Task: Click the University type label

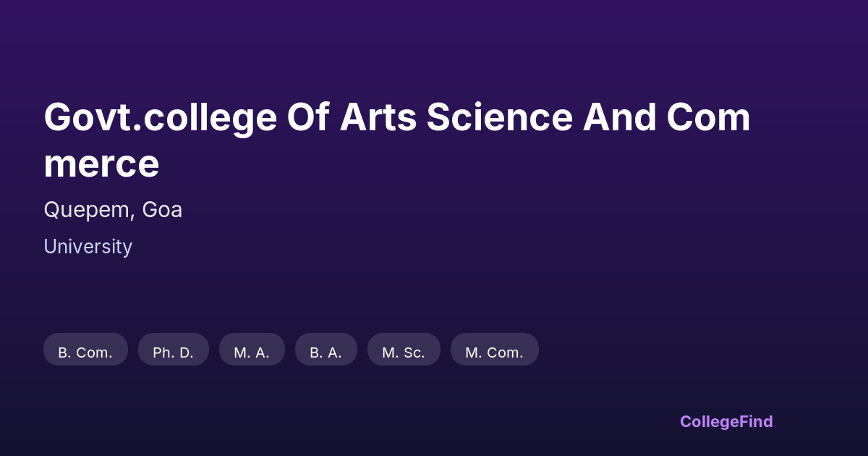Action: coord(88,247)
